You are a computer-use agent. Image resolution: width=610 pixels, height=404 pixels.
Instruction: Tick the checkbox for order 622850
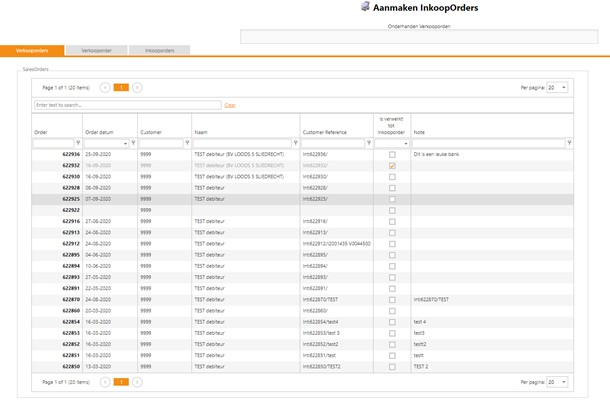pyautogui.click(x=392, y=367)
